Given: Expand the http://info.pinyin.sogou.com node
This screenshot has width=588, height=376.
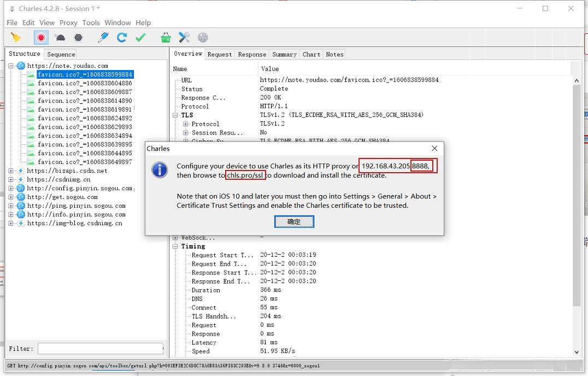Looking at the screenshot, I should tap(11, 214).
